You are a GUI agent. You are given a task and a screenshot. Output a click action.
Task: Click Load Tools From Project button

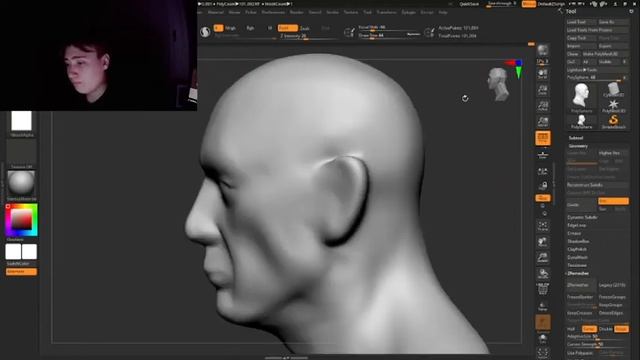(597, 30)
